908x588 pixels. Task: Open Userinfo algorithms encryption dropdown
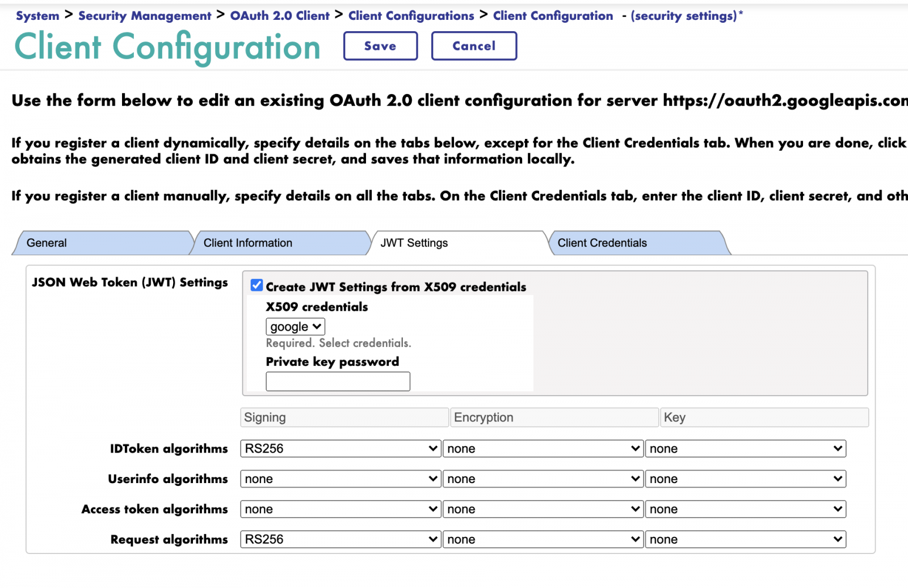click(x=543, y=479)
